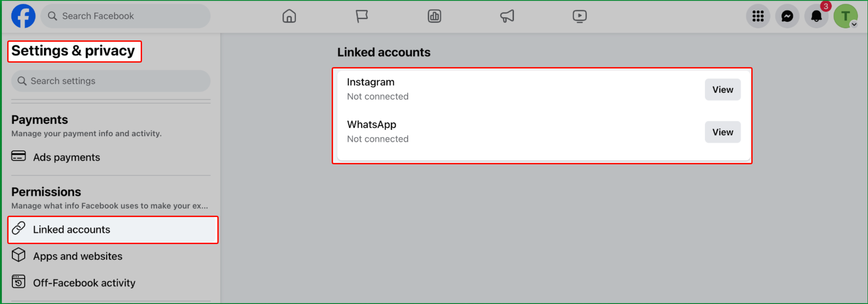The width and height of the screenshot is (868, 304).
Task: Click 'Manage what info Facebook uses' description
Action: coord(110,206)
